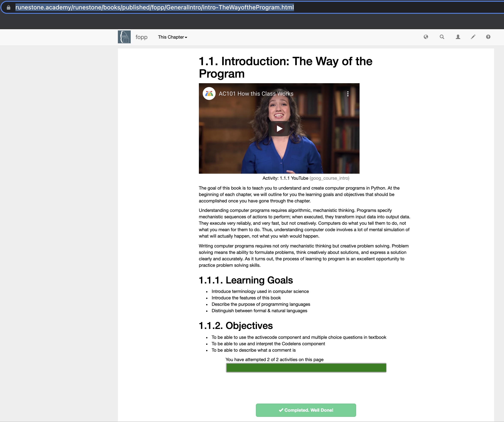Play the AC101 video
The width and height of the screenshot is (504, 422).
tap(279, 129)
